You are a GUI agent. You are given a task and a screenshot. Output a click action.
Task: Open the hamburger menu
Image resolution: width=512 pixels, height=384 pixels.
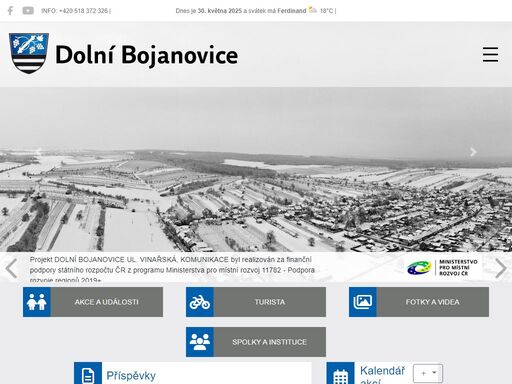coord(490,55)
